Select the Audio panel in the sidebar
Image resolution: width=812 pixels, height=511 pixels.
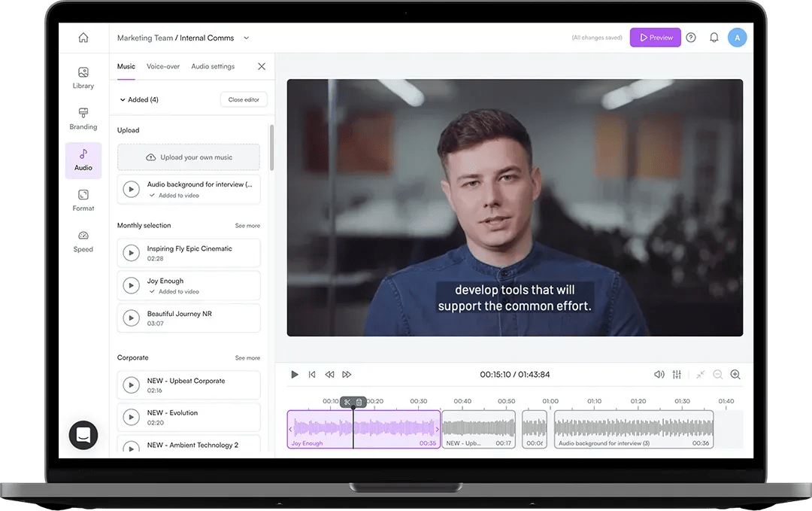pyautogui.click(x=83, y=160)
